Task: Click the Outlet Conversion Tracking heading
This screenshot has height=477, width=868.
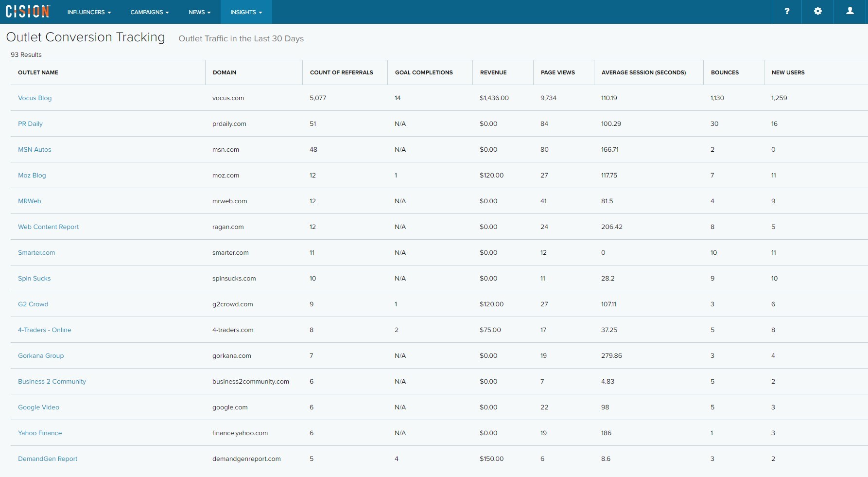Action: pos(86,37)
